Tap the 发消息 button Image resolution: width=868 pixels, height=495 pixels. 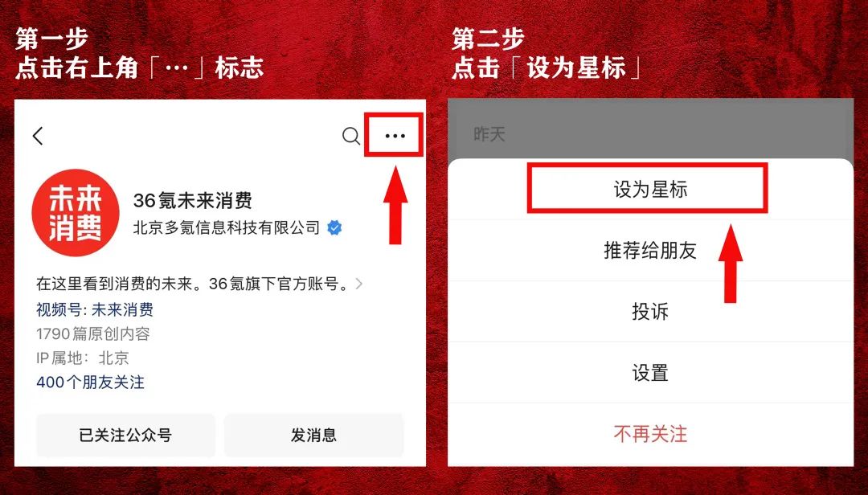point(314,436)
